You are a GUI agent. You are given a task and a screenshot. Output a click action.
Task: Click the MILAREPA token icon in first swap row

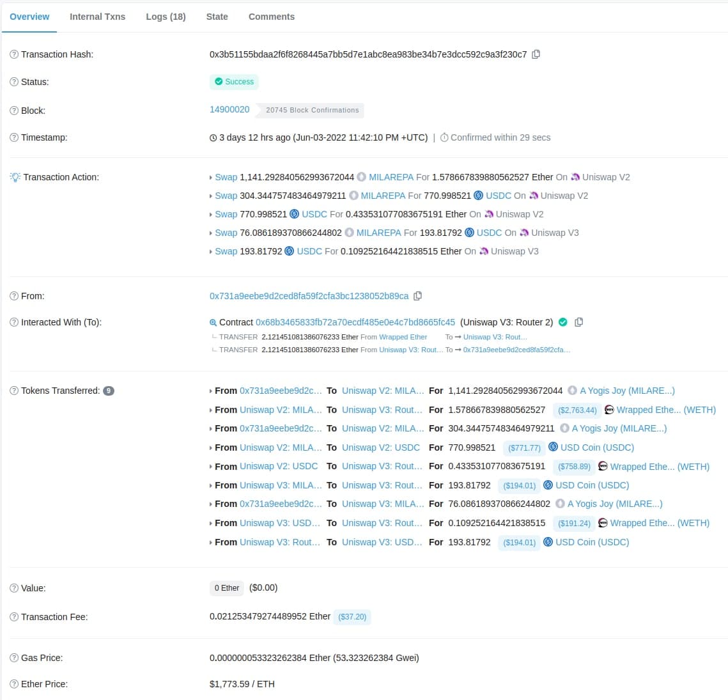361,177
